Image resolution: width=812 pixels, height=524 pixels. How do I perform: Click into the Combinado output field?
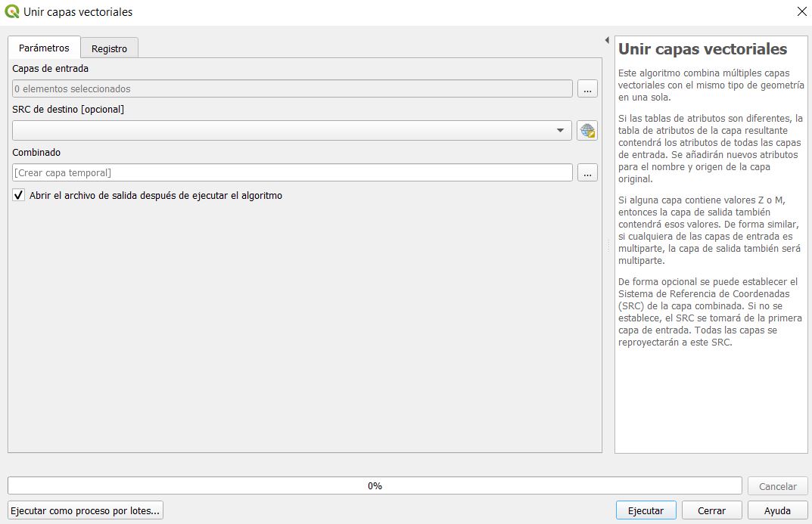tap(292, 173)
